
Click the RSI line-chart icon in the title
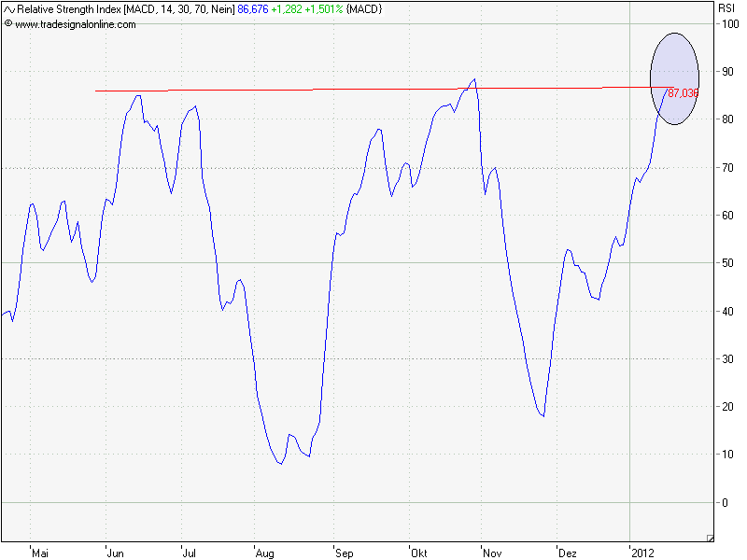(x=8, y=7)
